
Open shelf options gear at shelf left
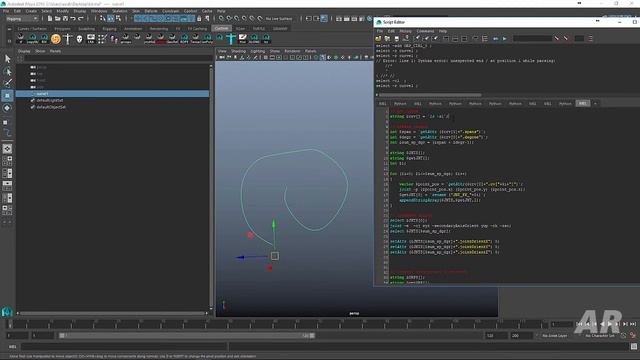pyautogui.click(x=9, y=41)
